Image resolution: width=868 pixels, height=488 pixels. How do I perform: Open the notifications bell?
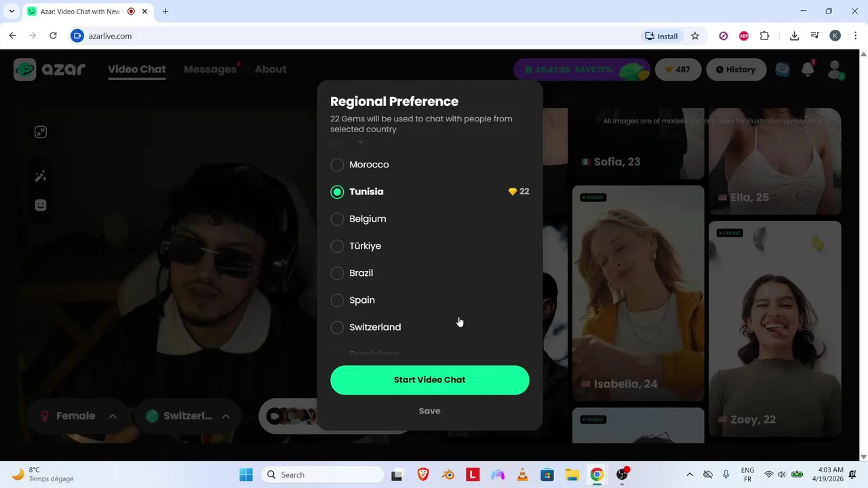pyautogui.click(x=808, y=69)
